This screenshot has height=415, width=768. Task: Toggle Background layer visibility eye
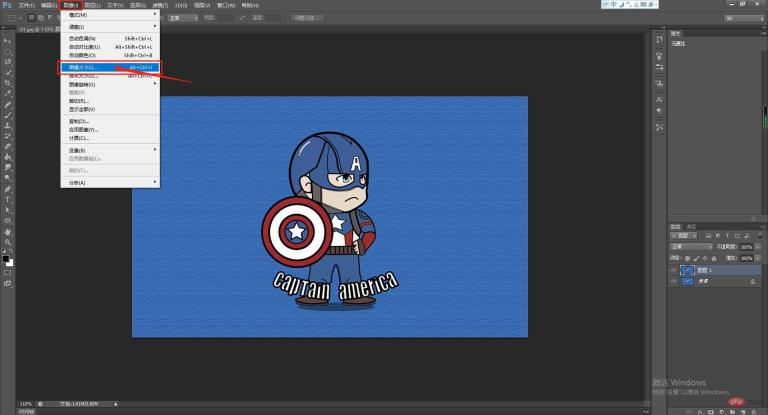click(x=674, y=283)
